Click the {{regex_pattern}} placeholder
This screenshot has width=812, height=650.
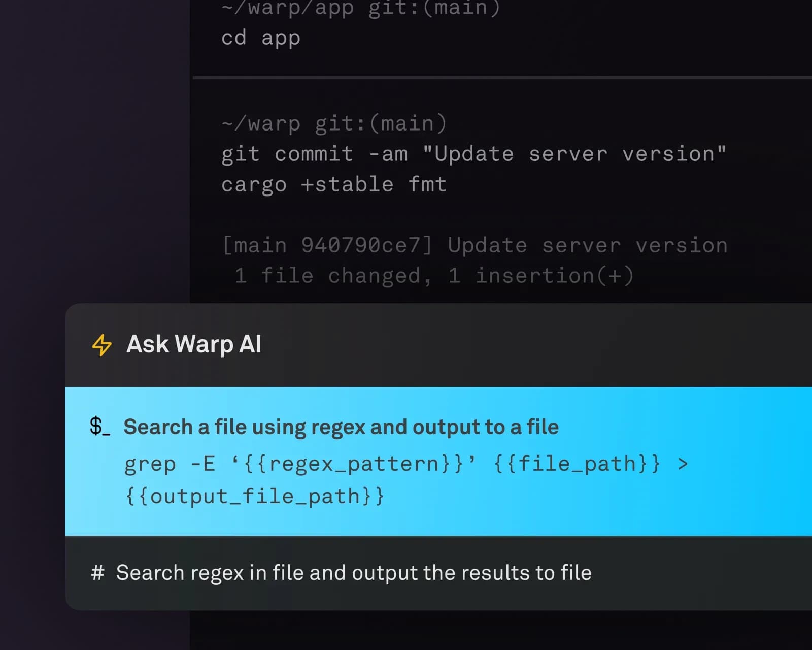pos(350,463)
